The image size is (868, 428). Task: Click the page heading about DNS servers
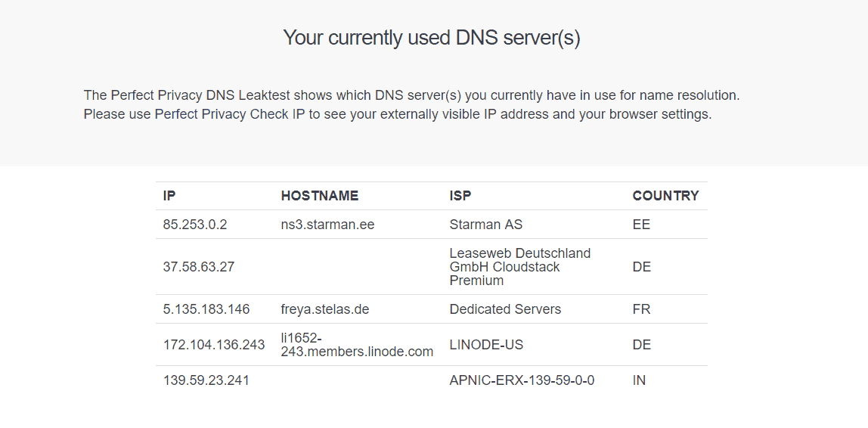(432, 38)
